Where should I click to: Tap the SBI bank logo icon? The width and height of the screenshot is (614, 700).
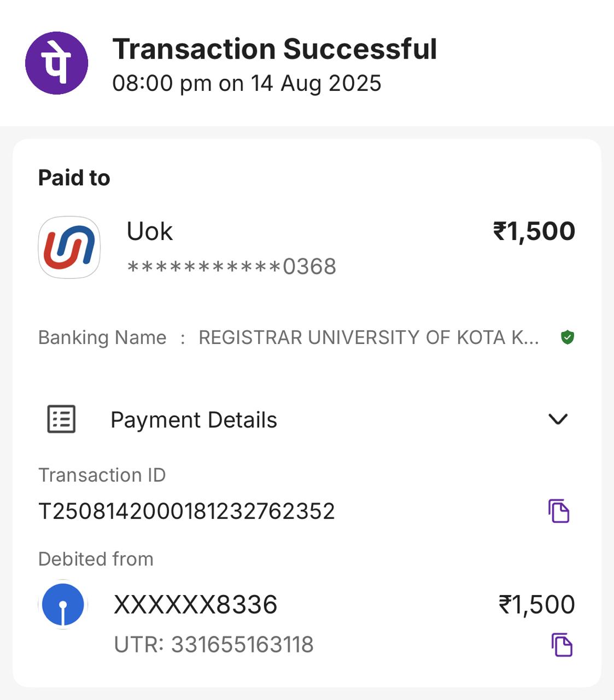pos(63,605)
